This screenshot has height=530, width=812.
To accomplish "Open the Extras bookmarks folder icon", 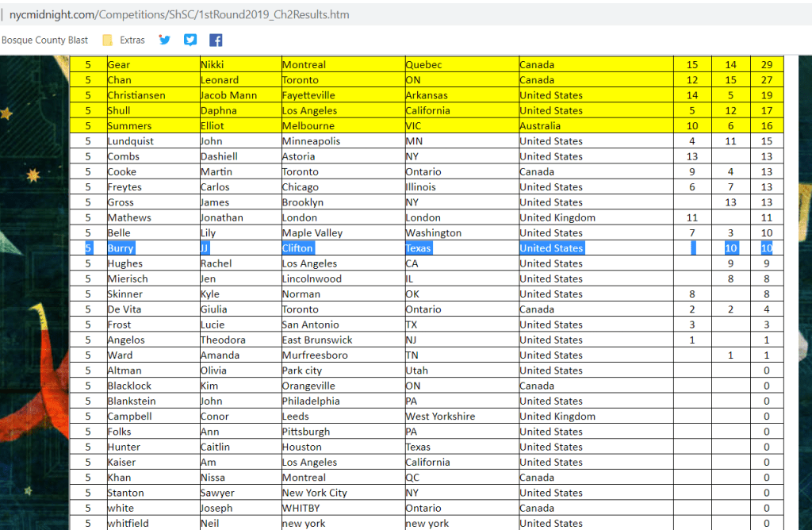I will tap(107, 40).
